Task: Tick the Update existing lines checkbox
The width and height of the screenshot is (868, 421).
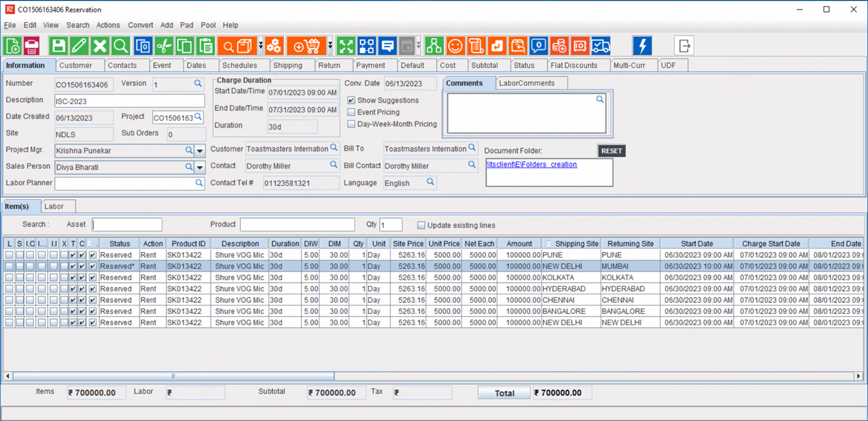Action: click(421, 225)
